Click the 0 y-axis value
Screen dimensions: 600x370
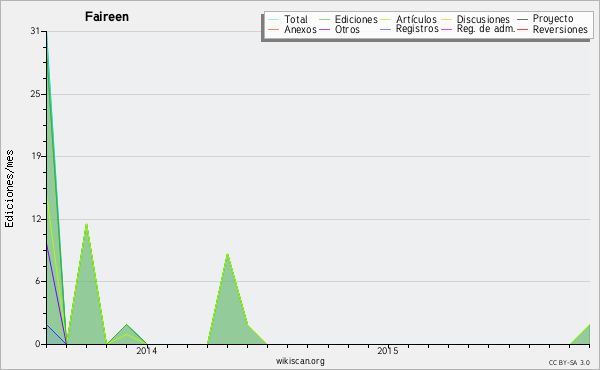tap(38, 344)
